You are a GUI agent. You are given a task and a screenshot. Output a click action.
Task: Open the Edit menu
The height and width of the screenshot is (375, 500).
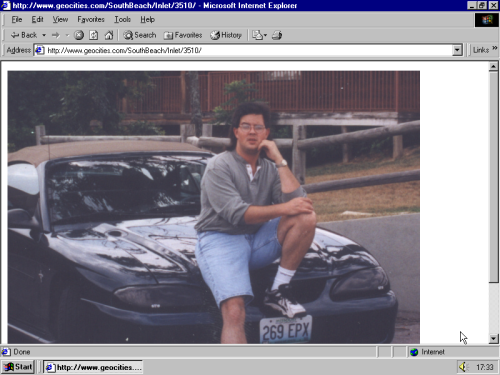click(37, 19)
